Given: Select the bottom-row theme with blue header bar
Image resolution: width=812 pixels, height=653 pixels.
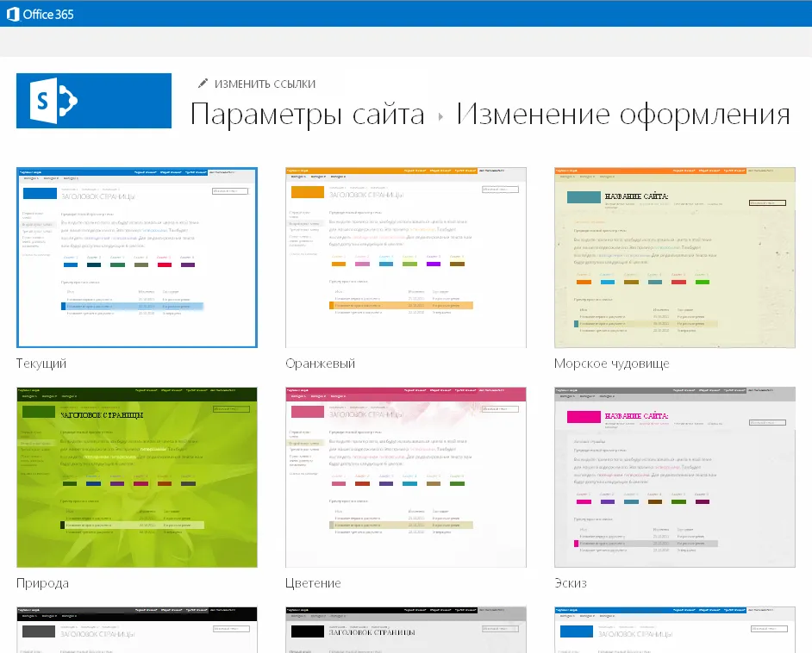Looking at the screenshot, I should [675, 630].
